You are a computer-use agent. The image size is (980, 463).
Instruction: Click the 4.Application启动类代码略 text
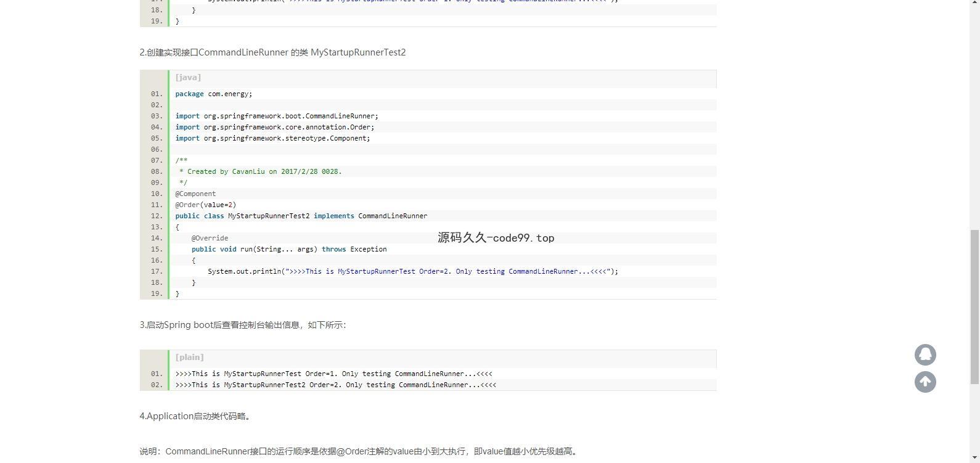pyautogui.click(x=195, y=416)
